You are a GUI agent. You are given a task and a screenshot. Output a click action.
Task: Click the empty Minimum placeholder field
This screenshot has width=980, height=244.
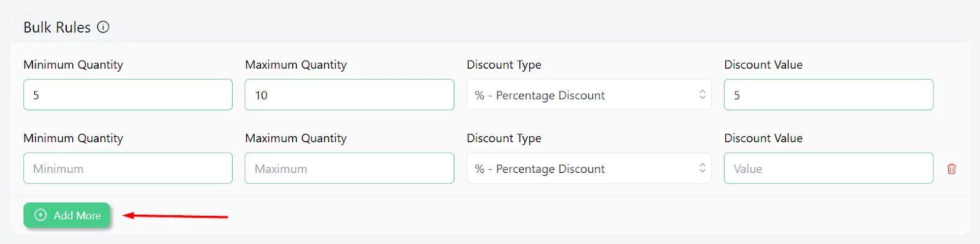coord(128,169)
